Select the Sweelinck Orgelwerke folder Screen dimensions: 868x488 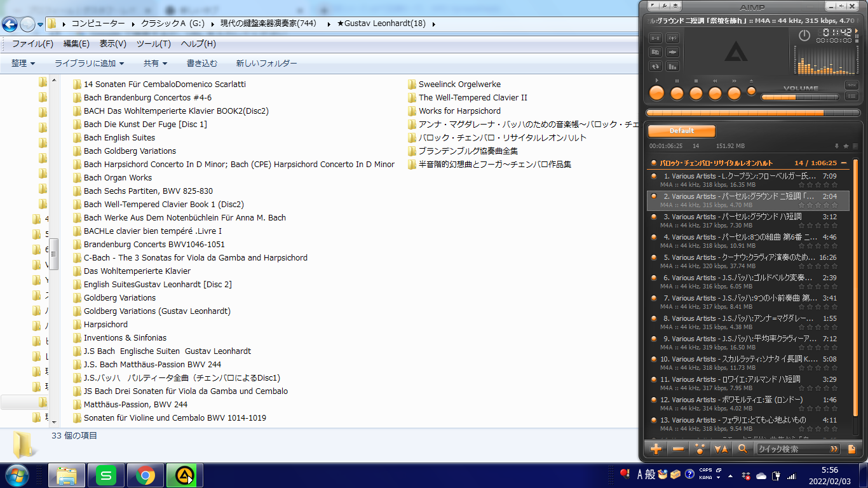tap(454, 85)
